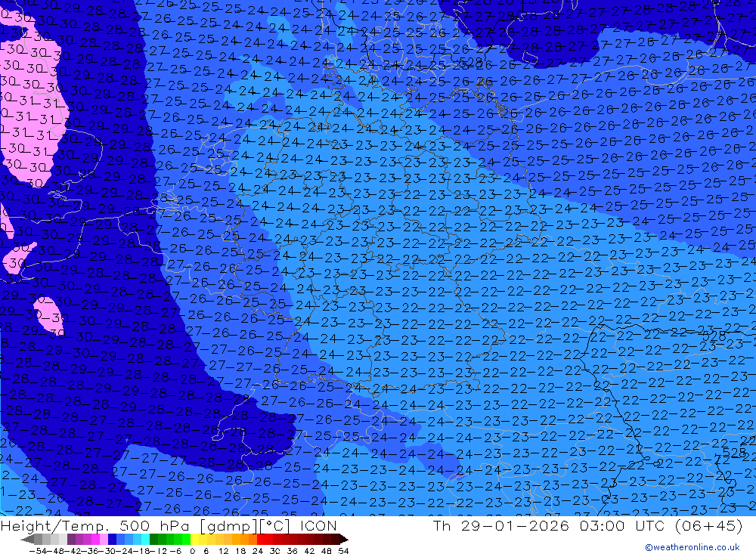Click the grey left arrow of color scale
The width and height of the screenshot is (756, 554).
pos(27,539)
